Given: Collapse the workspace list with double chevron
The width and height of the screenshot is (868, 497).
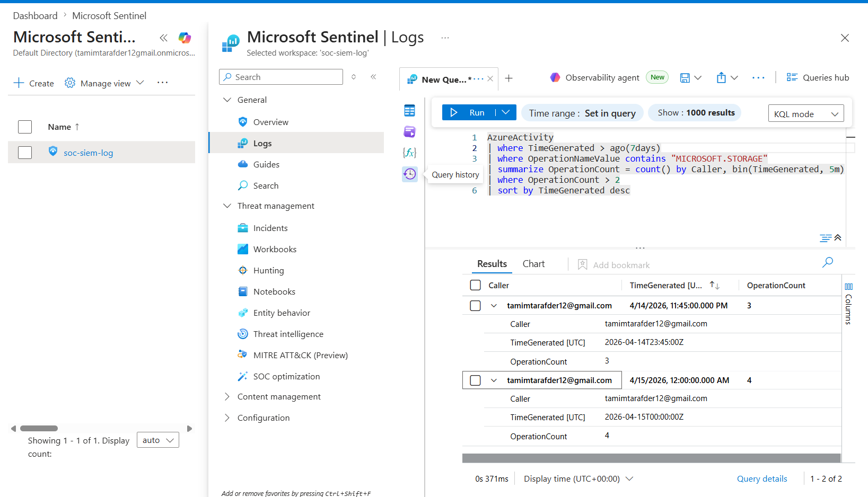Looking at the screenshot, I should tap(163, 38).
